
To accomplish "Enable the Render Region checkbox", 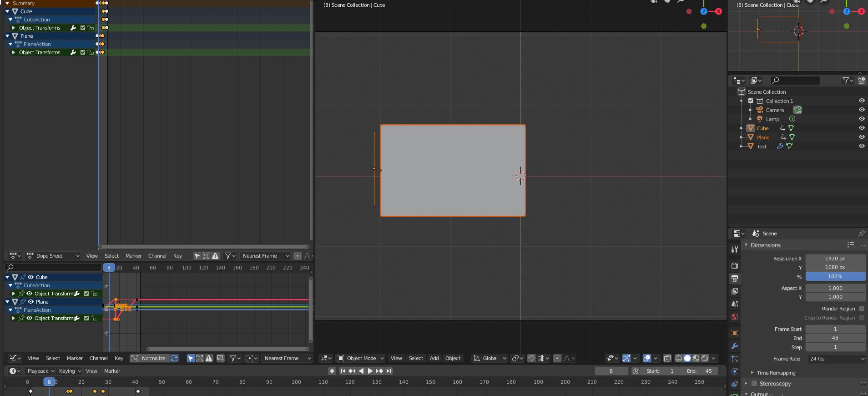I will pos(861,309).
